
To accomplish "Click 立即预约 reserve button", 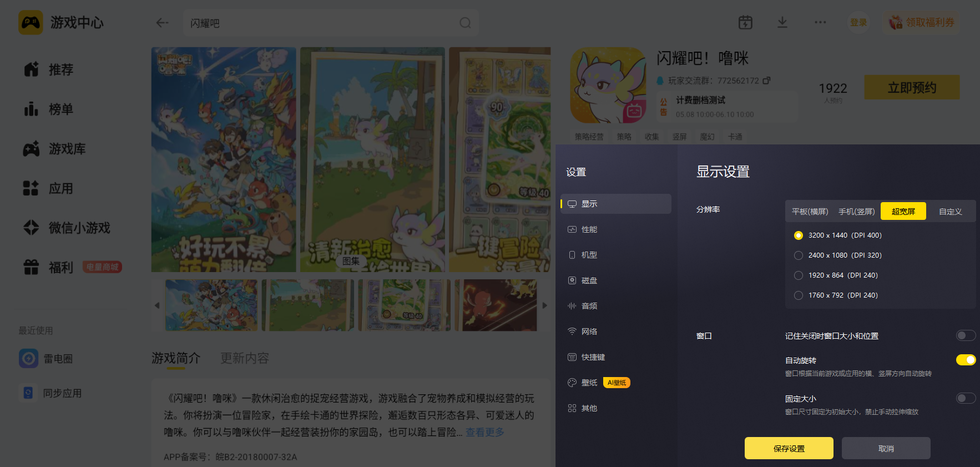I will (x=912, y=88).
